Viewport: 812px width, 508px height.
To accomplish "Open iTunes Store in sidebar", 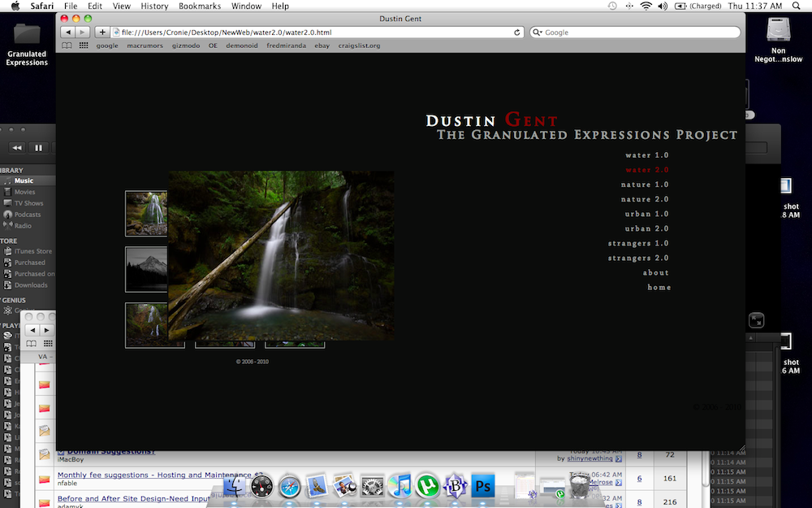I will coord(33,251).
